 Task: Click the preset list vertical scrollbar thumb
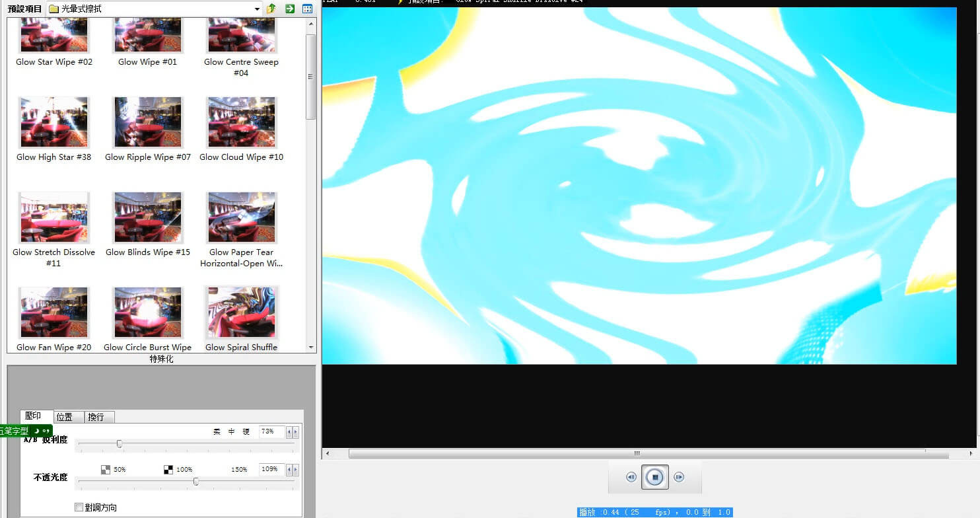click(x=311, y=77)
